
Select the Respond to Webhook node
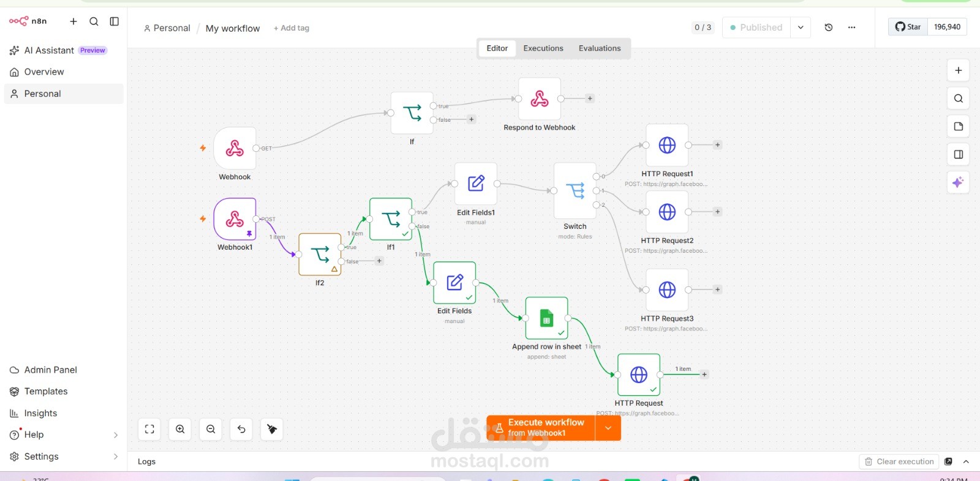tap(540, 99)
